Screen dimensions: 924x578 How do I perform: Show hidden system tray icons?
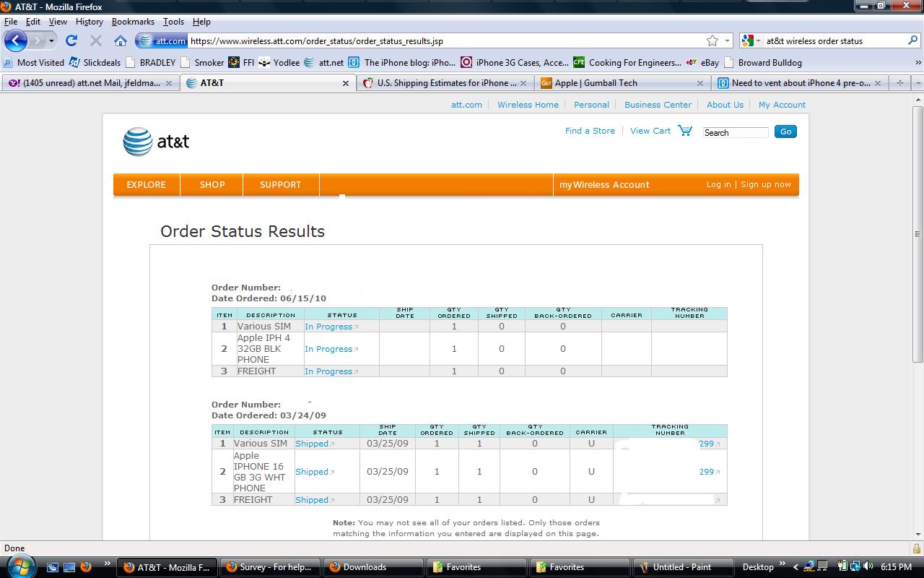coord(796,567)
